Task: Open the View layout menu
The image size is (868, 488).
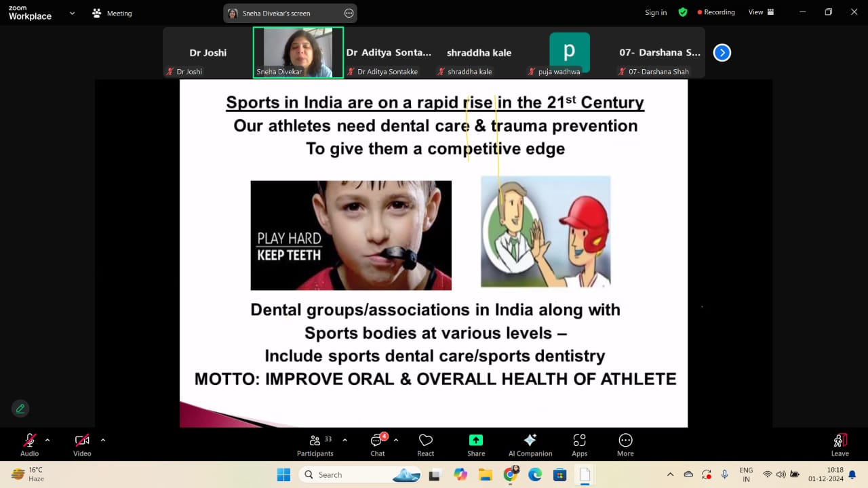Action: click(x=759, y=12)
